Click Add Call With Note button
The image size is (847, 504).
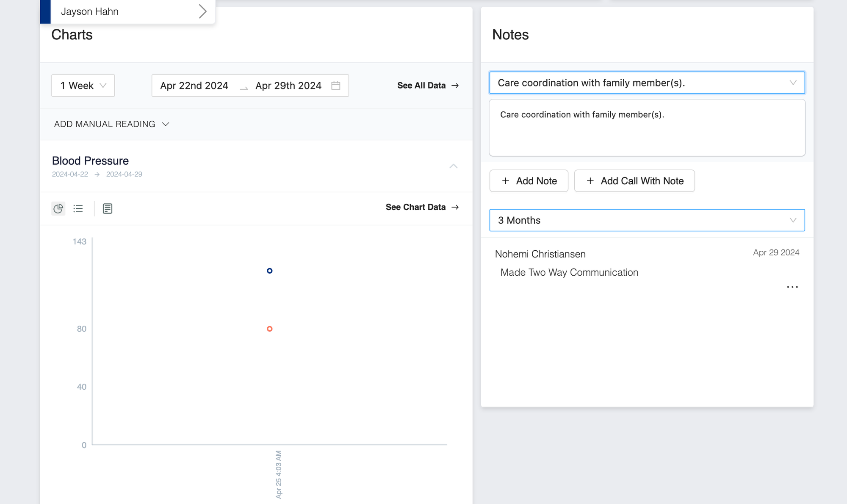click(x=634, y=181)
